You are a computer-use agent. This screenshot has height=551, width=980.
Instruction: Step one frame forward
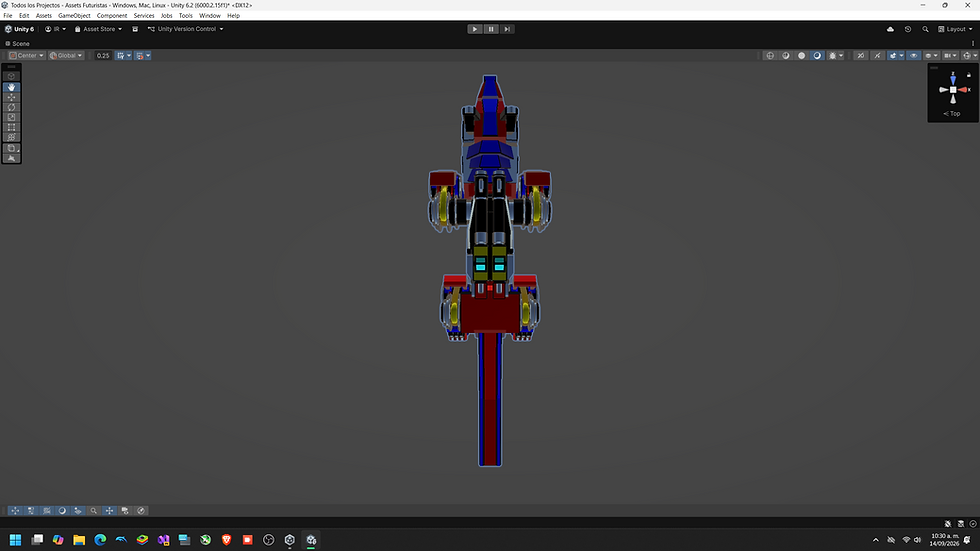(x=507, y=29)
